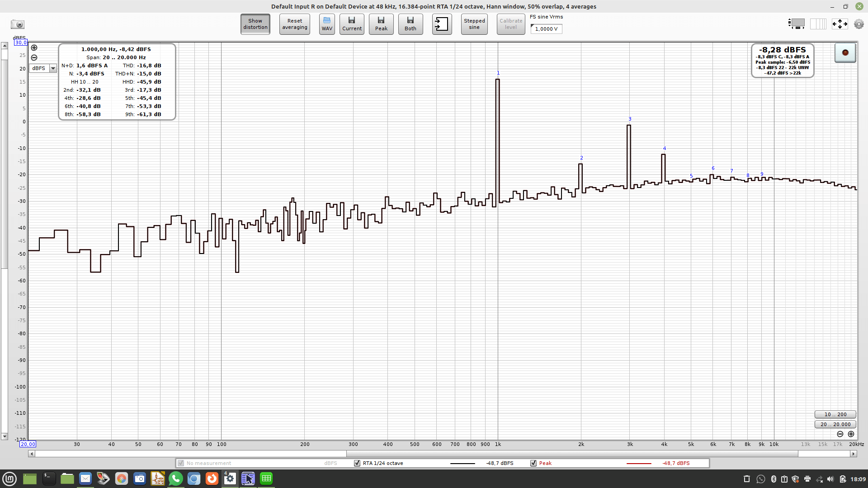Toggle the frequency axis lin/log icon
This screenshot has height=488, width=868.
coord(818,24)
